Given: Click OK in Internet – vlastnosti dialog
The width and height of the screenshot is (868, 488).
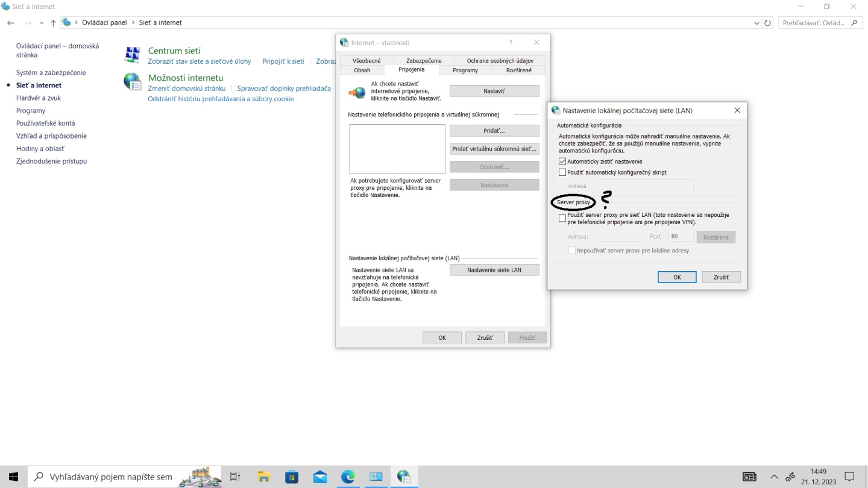Looking at the screenshot, I should pyautogui.click(x=442, y=338).
